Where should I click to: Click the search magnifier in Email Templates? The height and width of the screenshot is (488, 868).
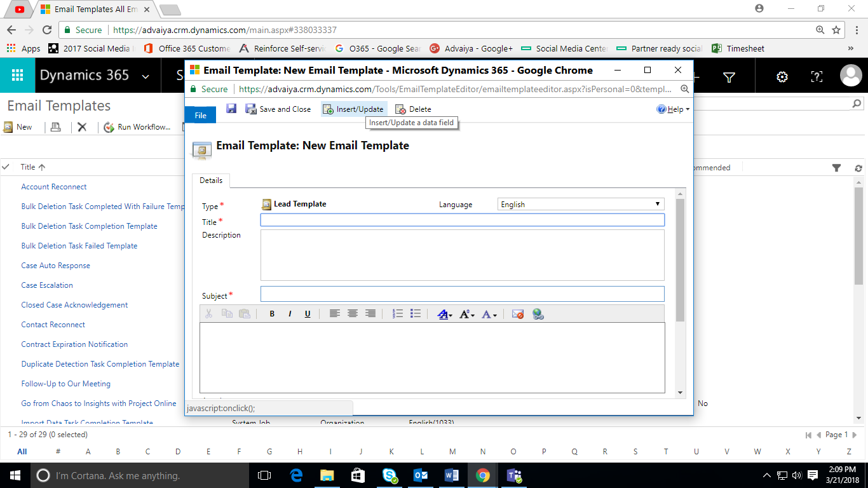tap(857, 104)
